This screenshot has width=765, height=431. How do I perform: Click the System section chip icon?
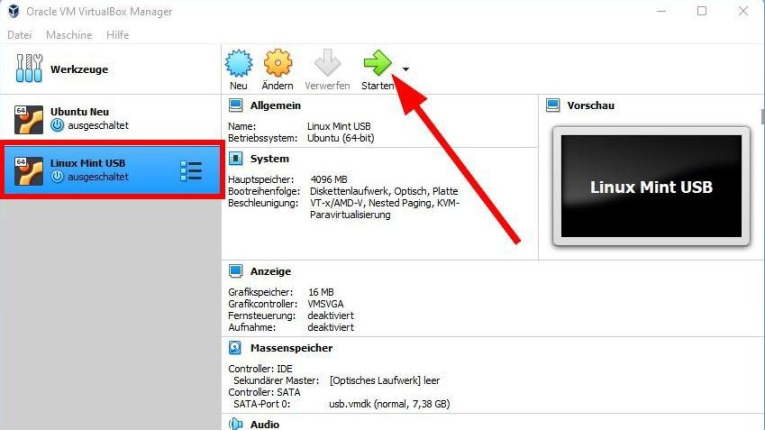coord(236,158)
